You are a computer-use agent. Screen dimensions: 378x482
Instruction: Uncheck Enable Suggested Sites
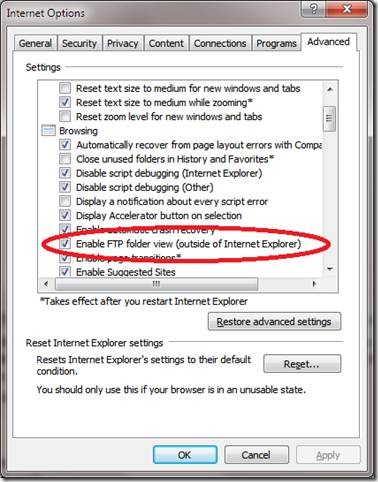pyautogui.click(x=65, y=272)
